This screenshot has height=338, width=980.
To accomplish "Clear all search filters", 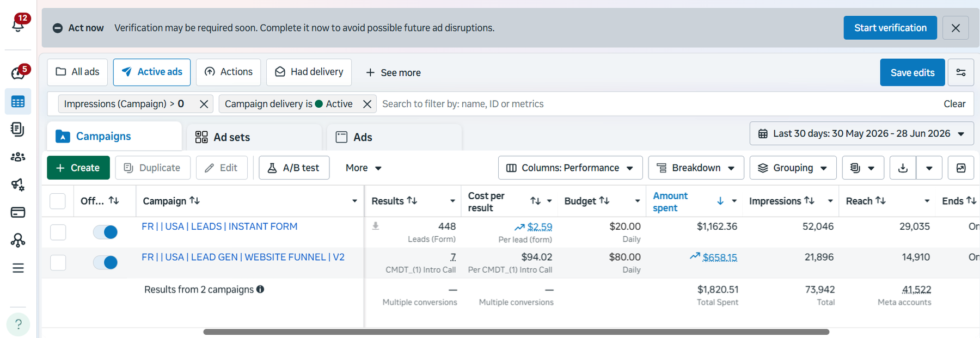I will (954, 104).
